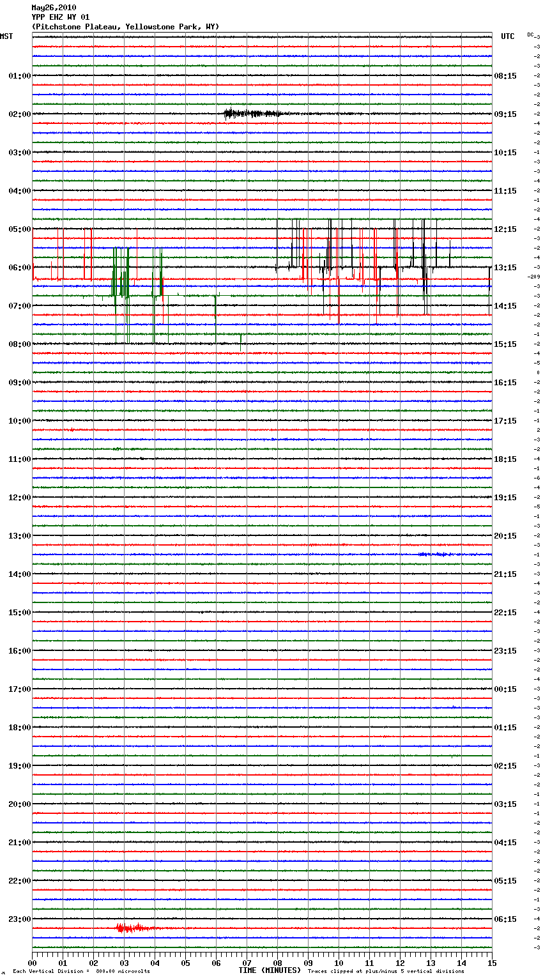
Task: Click the 00:15 UTC time label
Action: pos(505,689)
